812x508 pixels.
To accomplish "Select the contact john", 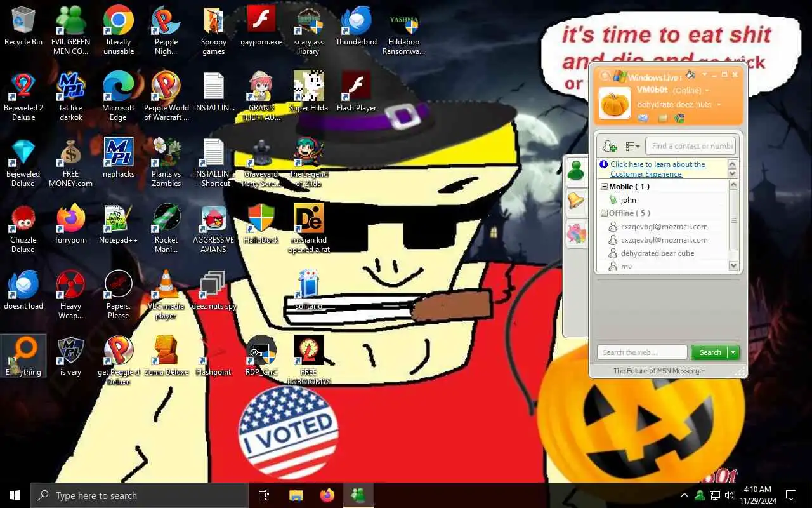I will pyautogui.click(x=628, y=200).
